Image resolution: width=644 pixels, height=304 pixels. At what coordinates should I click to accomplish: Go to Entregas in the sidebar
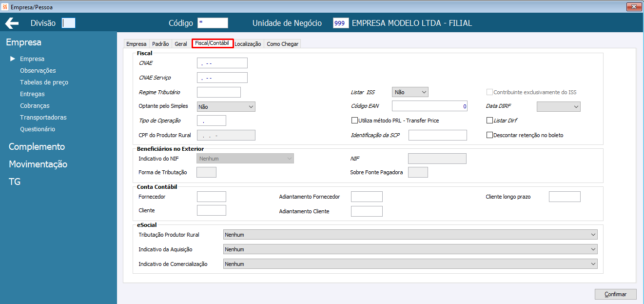tap(32, 94)
